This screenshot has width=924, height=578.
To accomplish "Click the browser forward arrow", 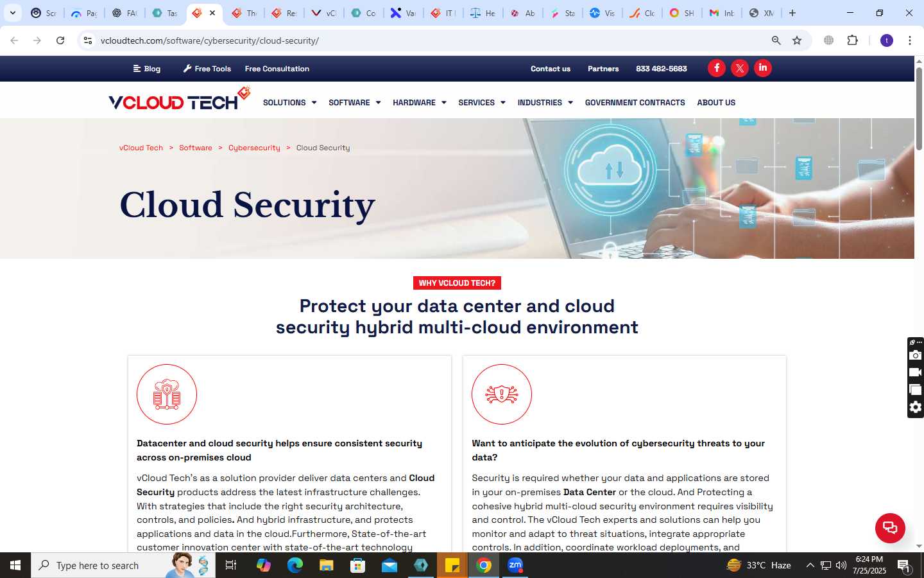I will click(x=37, y=40).
